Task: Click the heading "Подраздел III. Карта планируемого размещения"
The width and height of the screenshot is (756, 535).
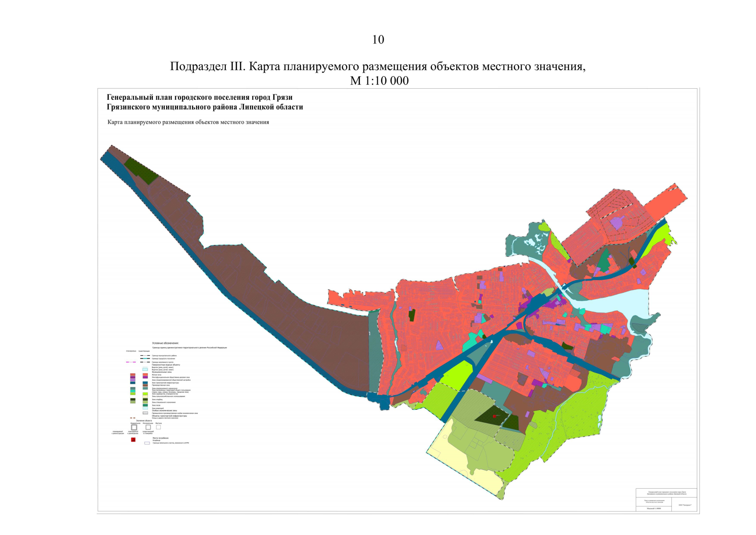Action: (298, 66)
